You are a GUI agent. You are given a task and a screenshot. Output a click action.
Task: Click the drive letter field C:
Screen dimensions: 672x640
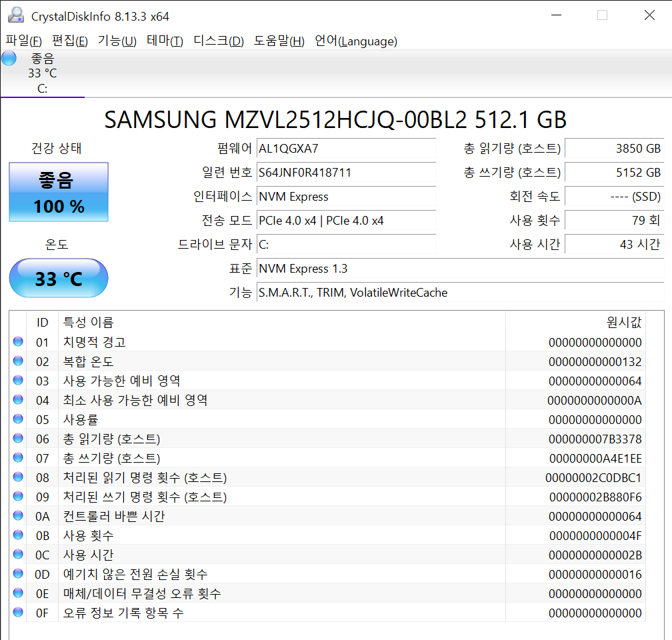346,245
